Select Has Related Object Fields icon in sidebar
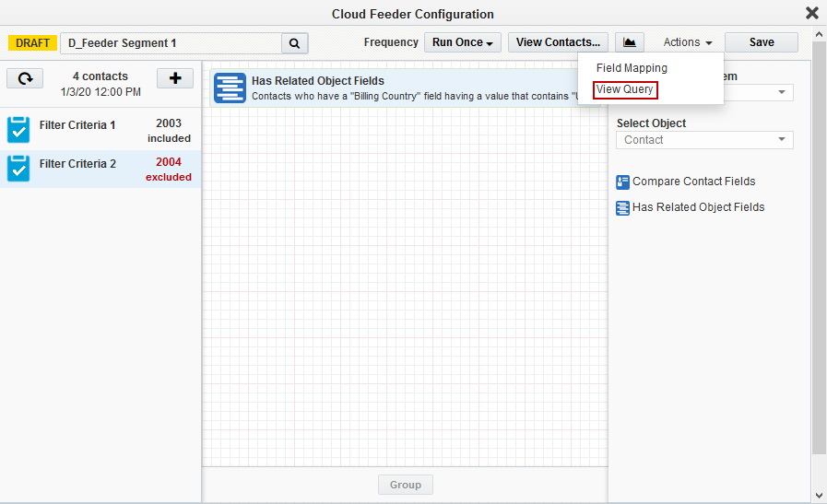 (x=623, y=208)
